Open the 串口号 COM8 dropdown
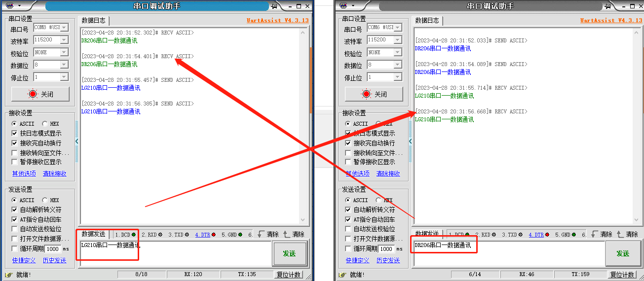Screen dimensions: 644x281 [x=64, y=28]
